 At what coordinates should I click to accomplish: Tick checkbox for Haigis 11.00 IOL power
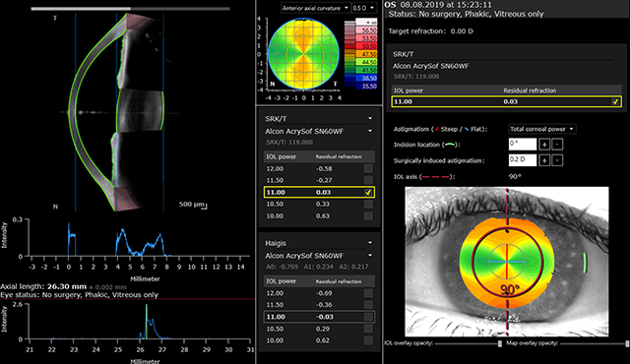tap(368, 317)
